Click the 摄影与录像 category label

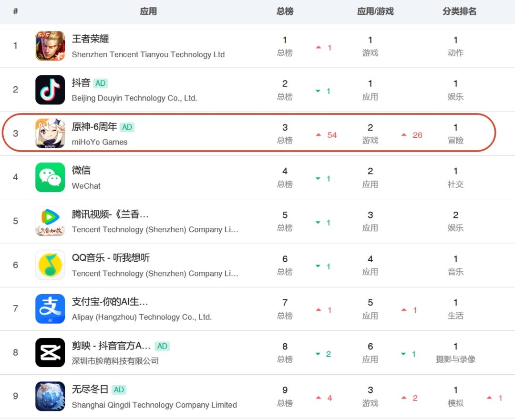coord(455,359)
